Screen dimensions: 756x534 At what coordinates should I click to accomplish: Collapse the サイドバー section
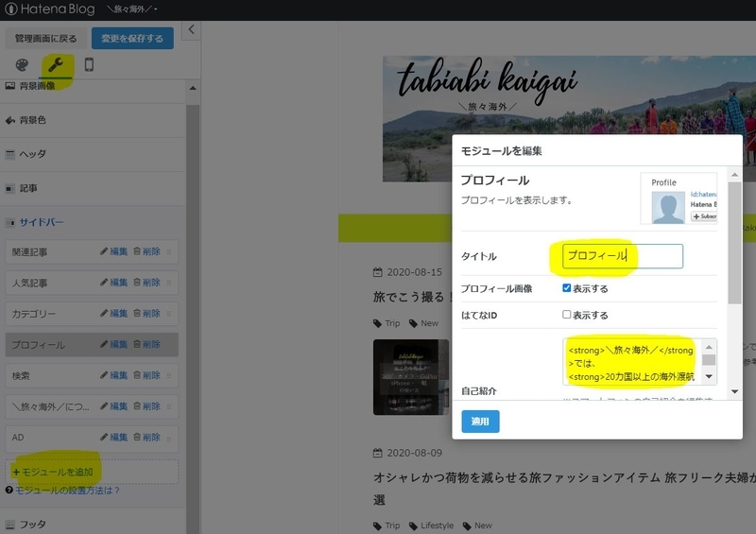pyautogui.click(x=93, y=222)
